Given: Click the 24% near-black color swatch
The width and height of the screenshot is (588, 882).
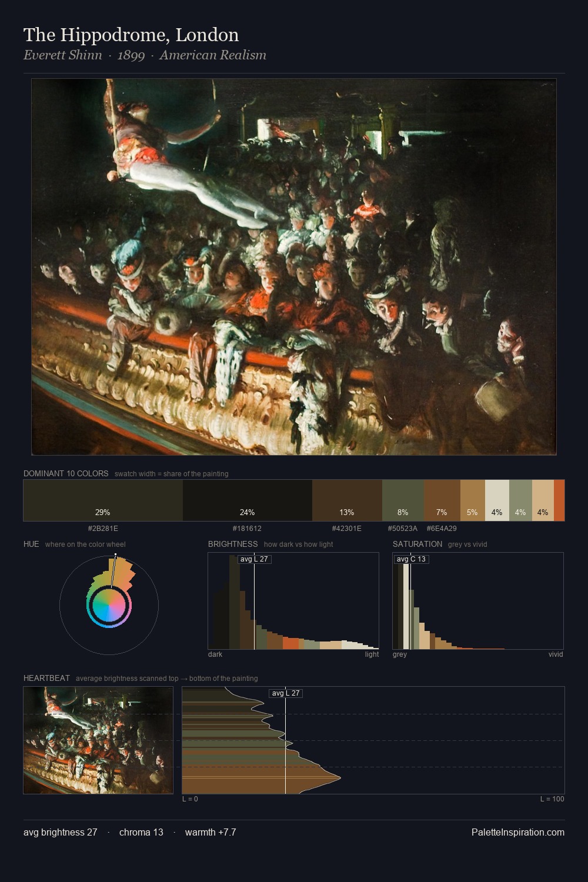Looking at the screenshot, I should click(x=248, y=500).
